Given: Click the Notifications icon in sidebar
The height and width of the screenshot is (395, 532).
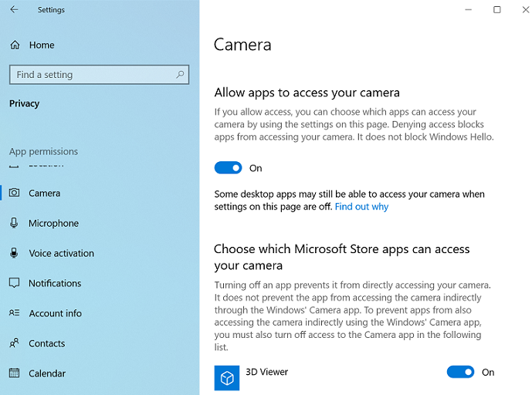Looking at the screenshot, I should click(x=14, y=283).
